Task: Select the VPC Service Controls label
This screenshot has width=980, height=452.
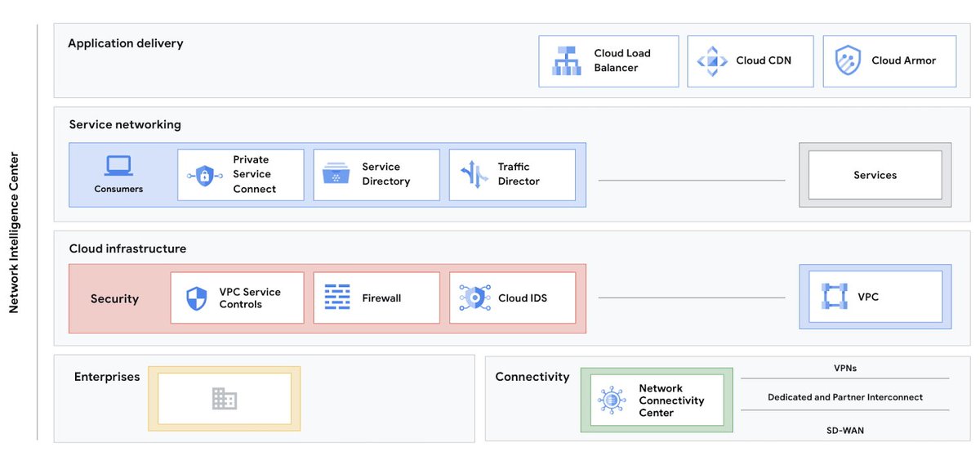Action: [x=250, y=298]
